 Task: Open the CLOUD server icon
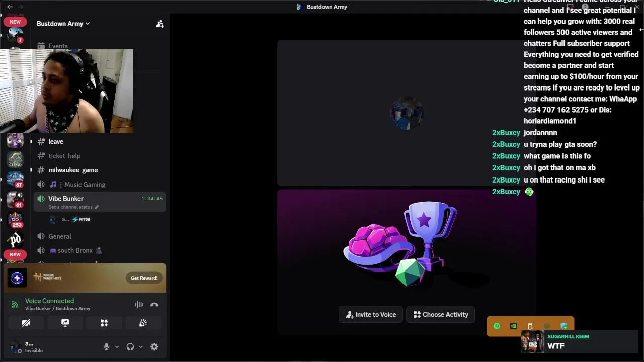(x=15, y=160)
